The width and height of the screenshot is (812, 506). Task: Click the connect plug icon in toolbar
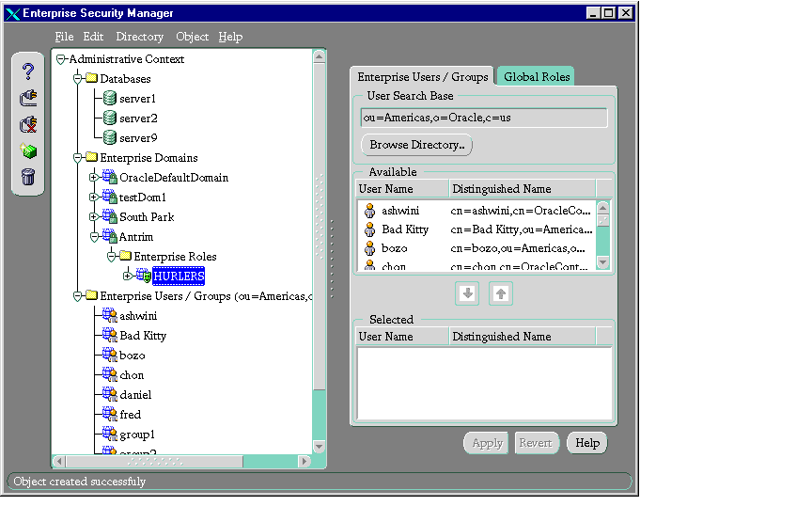coord(28,97)
